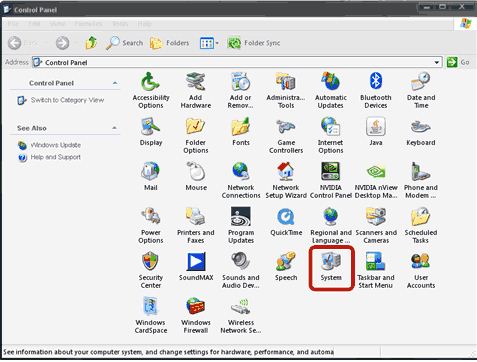Open Administrative Tools icon

point(286,90)
